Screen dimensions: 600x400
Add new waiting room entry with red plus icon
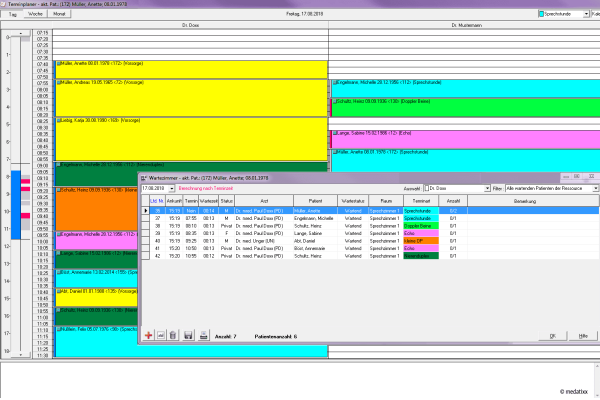click(x=148, y=336)
